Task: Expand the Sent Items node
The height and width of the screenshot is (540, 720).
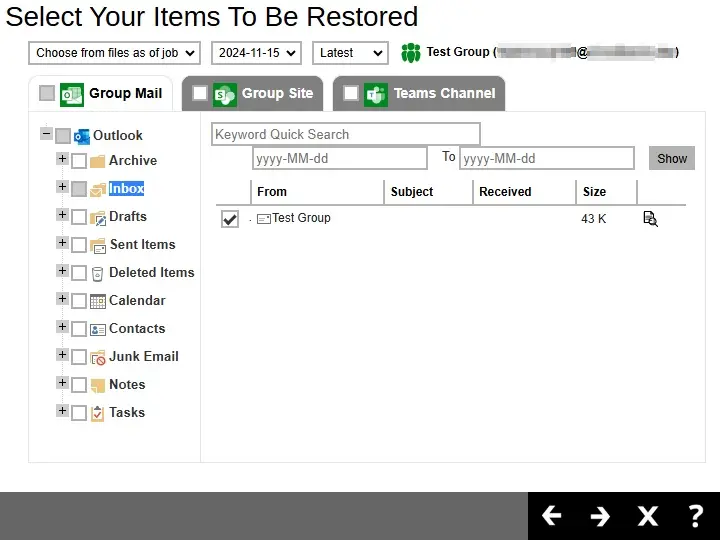Action: (x=62, y=243)
